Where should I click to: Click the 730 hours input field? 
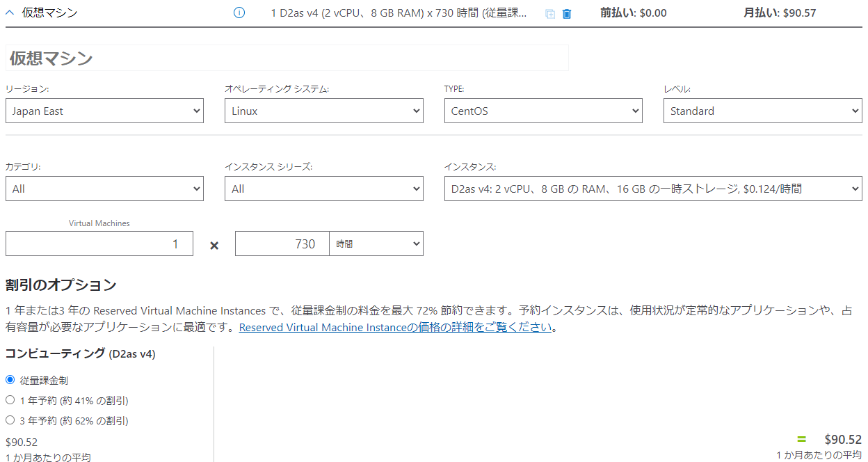coord(282,243)
